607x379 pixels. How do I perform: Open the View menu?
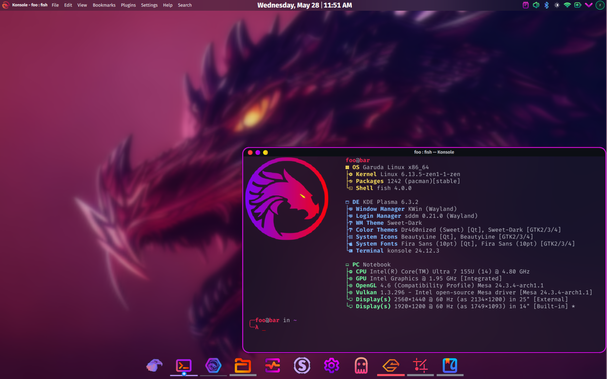coord(82,5)
